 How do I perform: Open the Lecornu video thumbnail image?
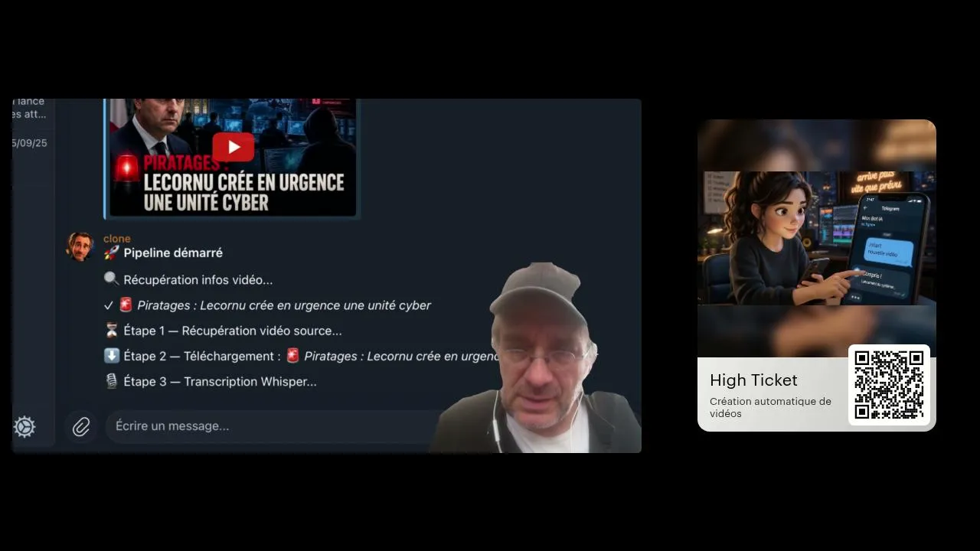click(x=233, y=158)
